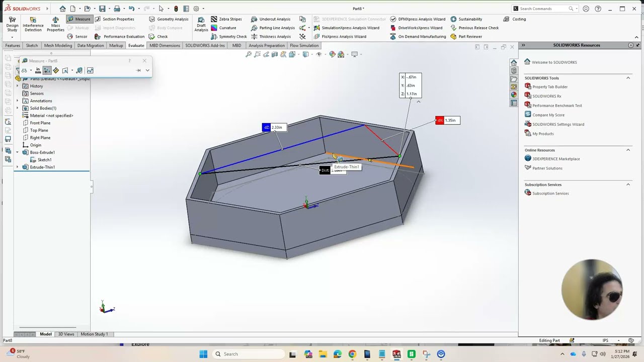Run the Check tool
Image resolution: width=644 pixels, height=362 pixels.
tap(158, 37)
